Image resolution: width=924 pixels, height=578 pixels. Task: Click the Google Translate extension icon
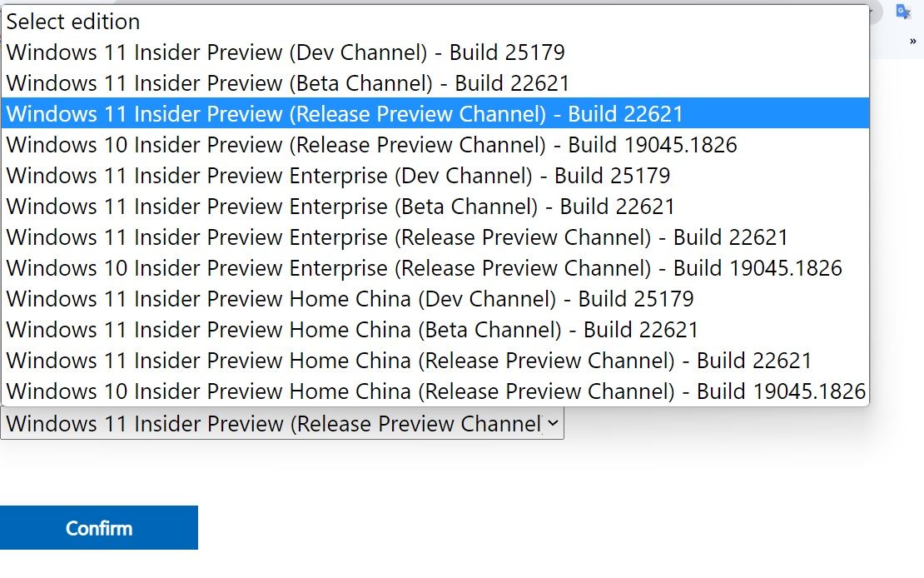point(903,12)
